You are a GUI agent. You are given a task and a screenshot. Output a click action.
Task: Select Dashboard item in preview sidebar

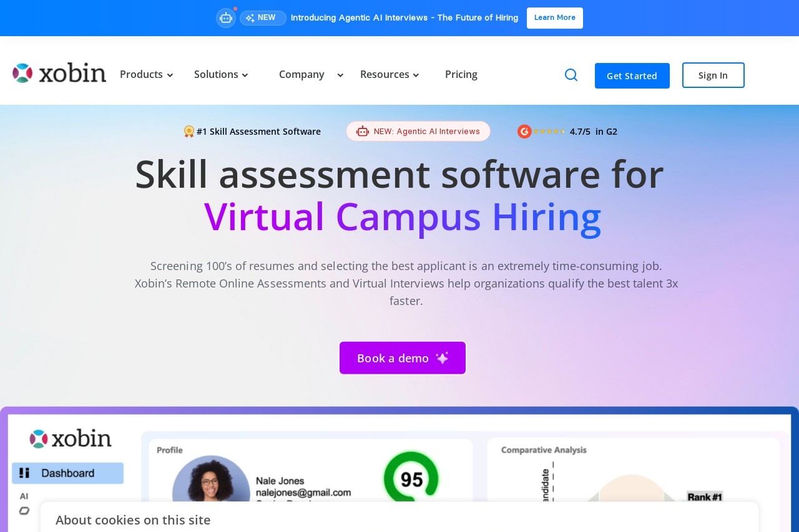[68, 473]
